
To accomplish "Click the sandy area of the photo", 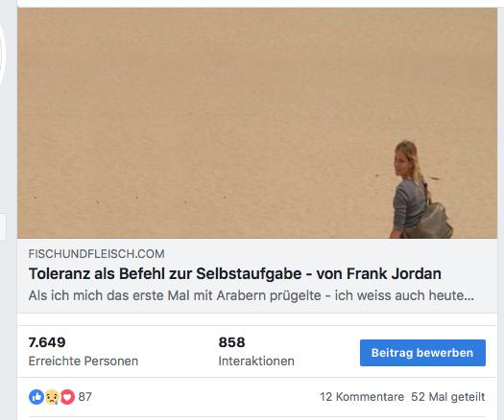I will (x=193, y=112).
